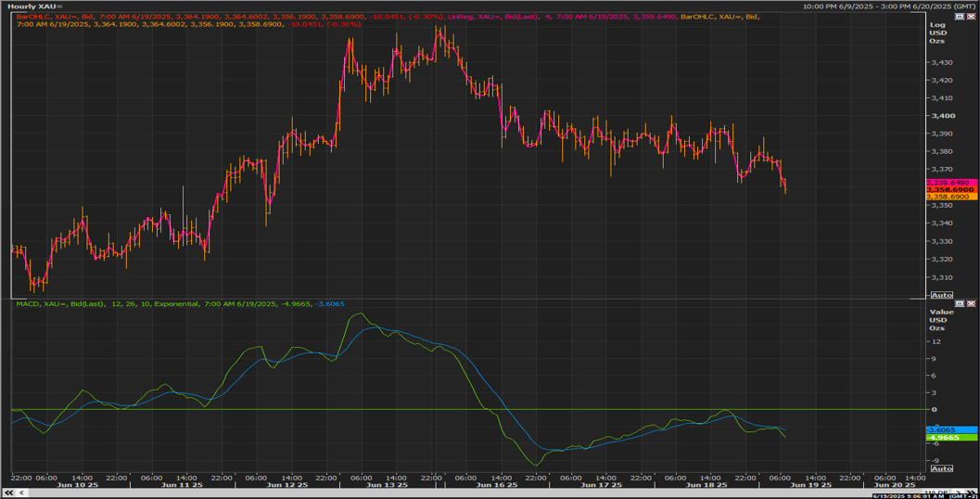Click the chart date range label
Screen dimensions: 980x499
coord(889,6)
